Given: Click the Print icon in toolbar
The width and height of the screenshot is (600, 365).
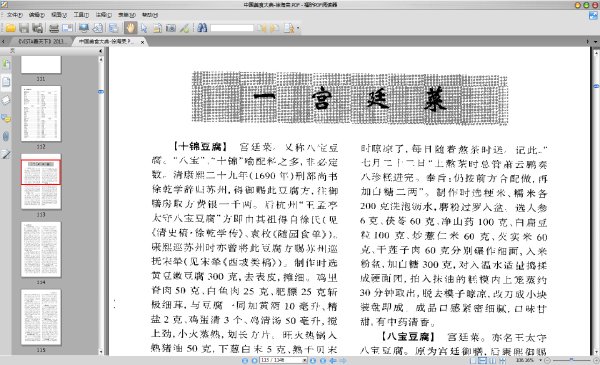Looking at the screenshot, I should (x=54, y=28).
